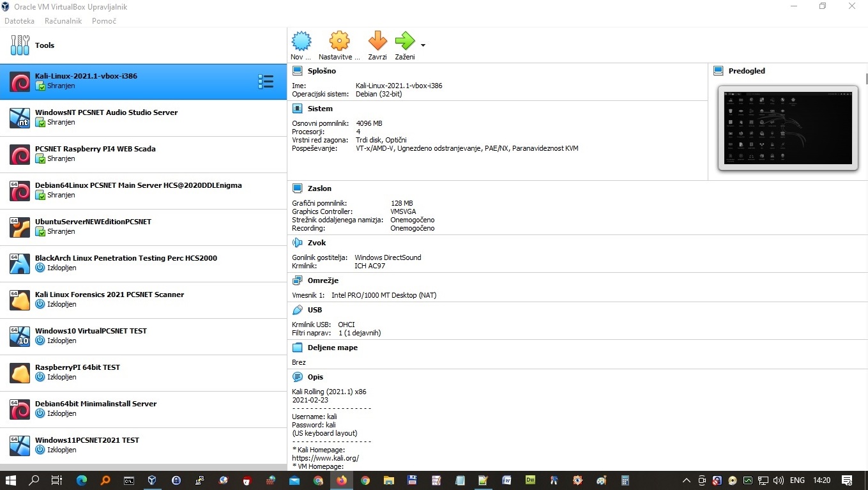Image resolution: width=868 pixels, height=490 pixels.
Task: Open the Računalnik menu
Action: pos(63,21)
